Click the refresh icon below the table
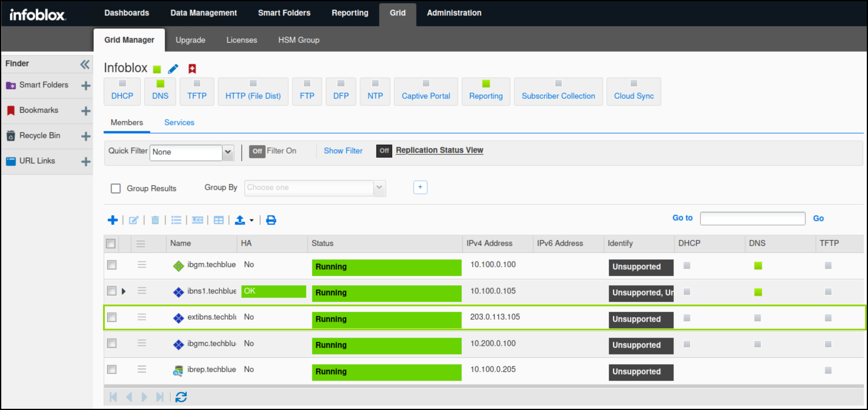Viewport: 868px width, 410px height. click(181, 397)
